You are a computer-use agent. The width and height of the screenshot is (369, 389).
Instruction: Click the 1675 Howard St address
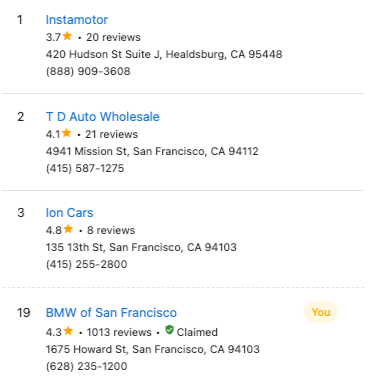point(153,349)
